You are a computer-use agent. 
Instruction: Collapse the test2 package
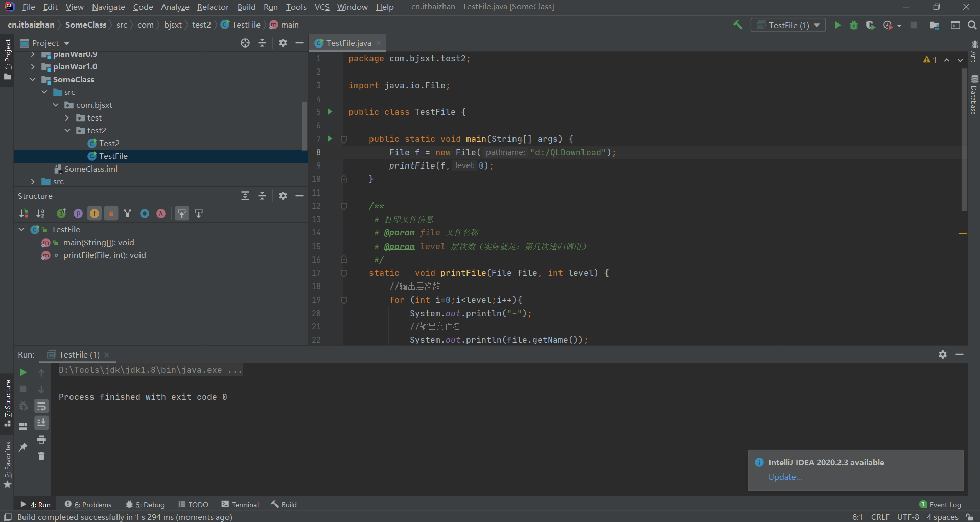tap(67, 130)
